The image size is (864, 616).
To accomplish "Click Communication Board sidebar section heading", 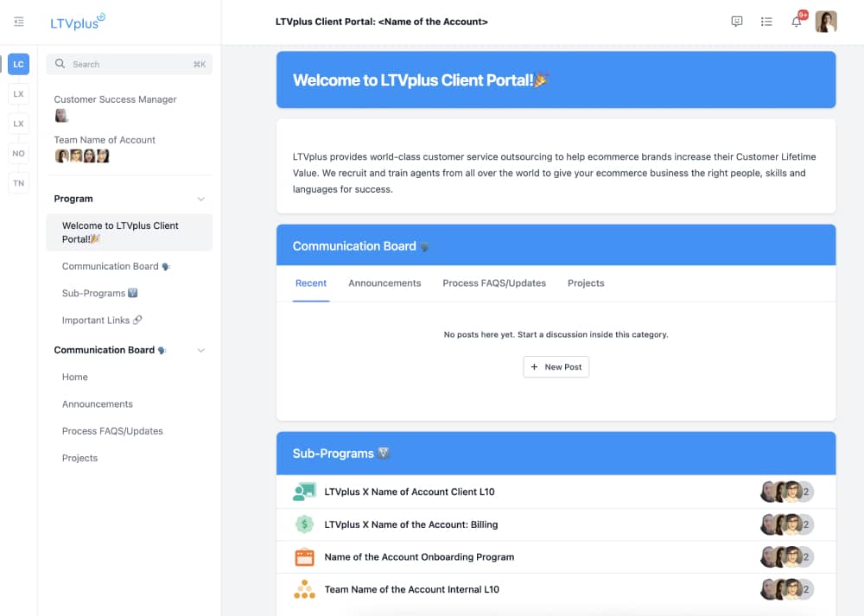I will click(x=110, y=351).
